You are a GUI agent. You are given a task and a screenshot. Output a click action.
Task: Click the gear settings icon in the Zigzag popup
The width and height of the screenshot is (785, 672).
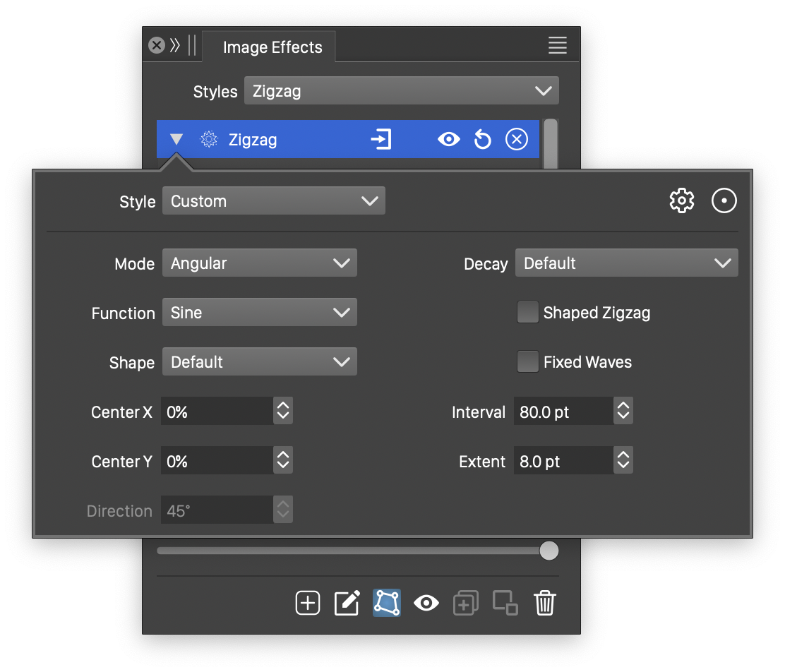[681, 201]
